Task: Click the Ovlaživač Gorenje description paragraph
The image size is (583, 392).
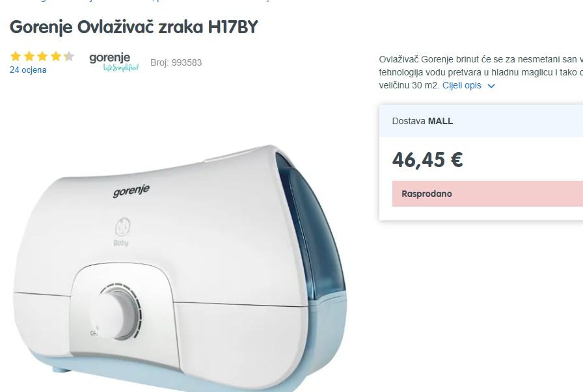Action: pos(481,72)
